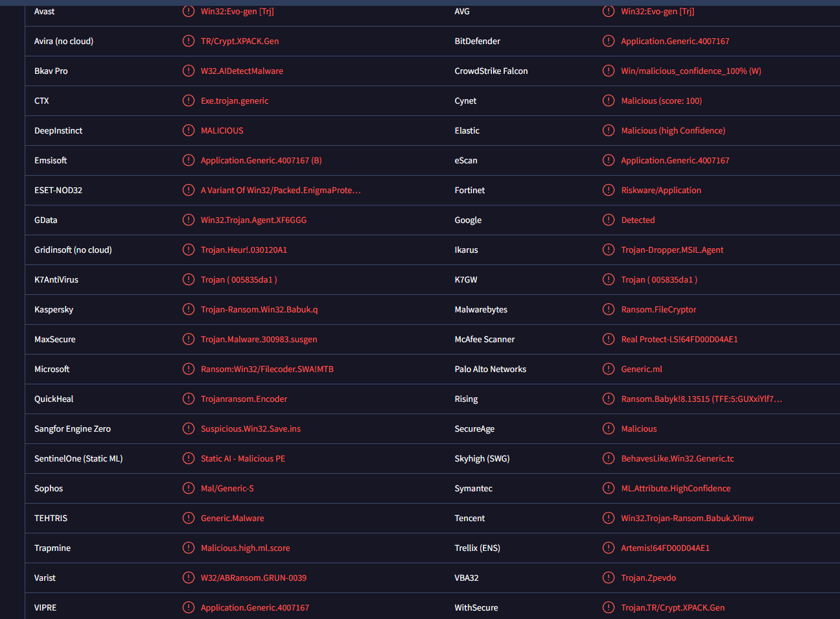Click the Malicious (score: 100) result

(x=661, y=100)
